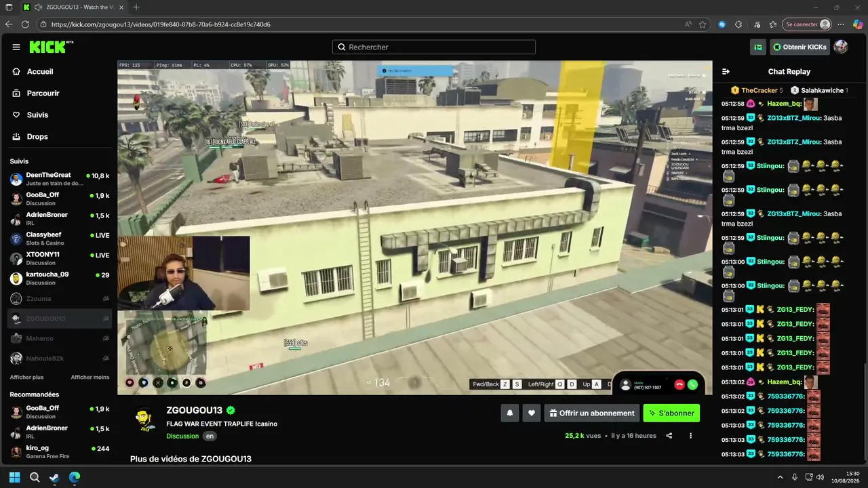Open the Kick shop icon beside Obtenir KICKs
Screen dimensions: 868x488
point(758,47)
